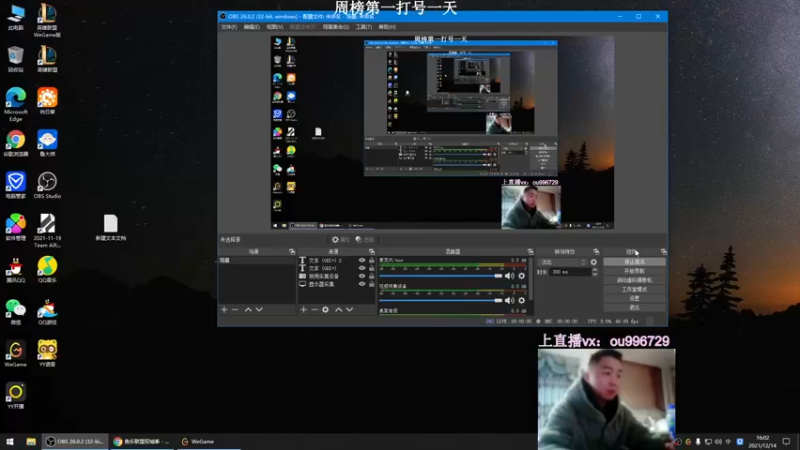Move the scene up in the Scenes panel
This screenshot has width=800, height=450.
(x=248, y=310)
